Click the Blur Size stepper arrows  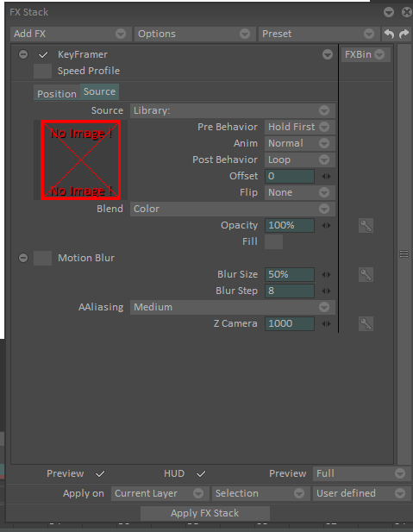326,275
